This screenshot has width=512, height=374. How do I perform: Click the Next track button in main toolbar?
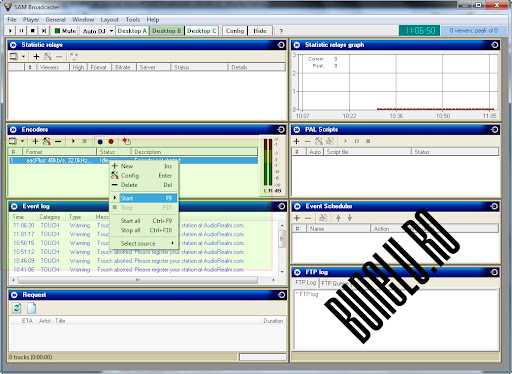(x=44, y=31)
